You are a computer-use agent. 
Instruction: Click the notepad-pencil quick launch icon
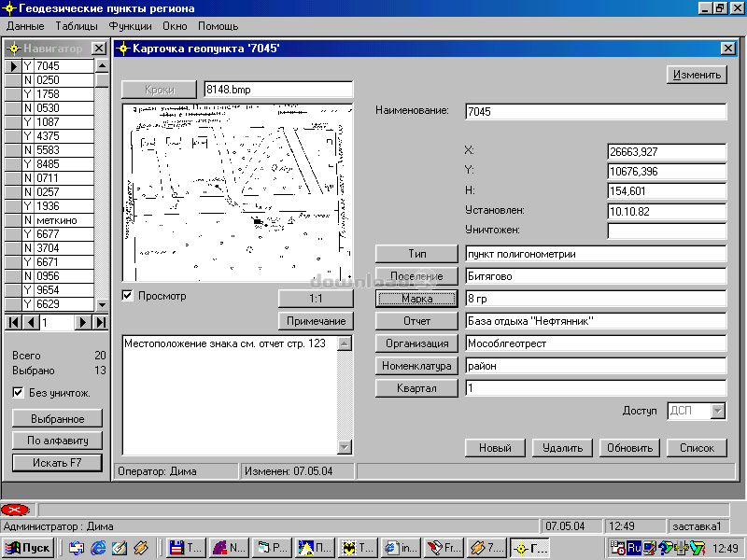point(120,548)
